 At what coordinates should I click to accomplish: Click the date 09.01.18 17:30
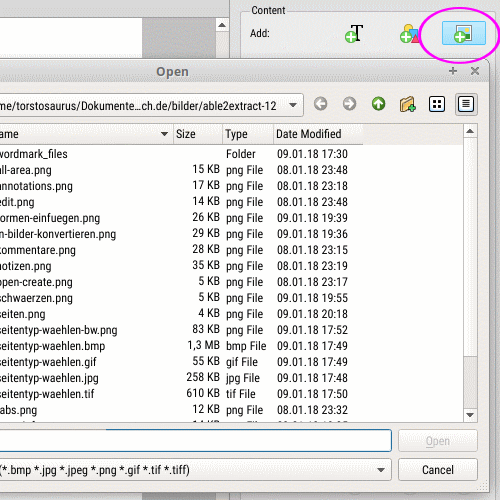click(312, 154)
